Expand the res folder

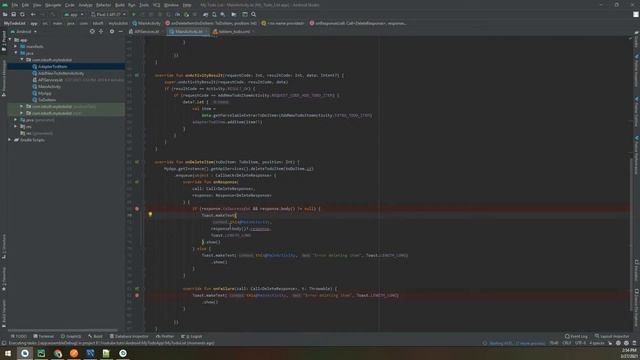pyautogui.click(x=16, y=127)
